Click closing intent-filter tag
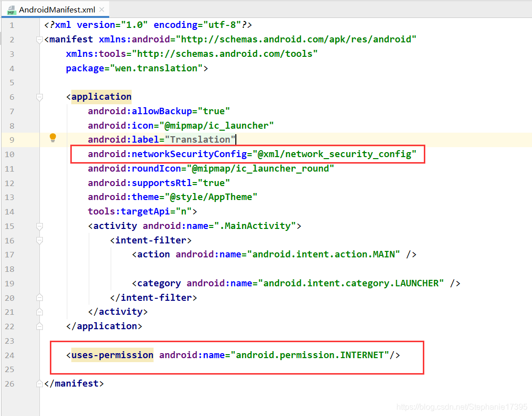Image resolution: width=532 pixels, height=416 pixels. (x=154, y=298)
